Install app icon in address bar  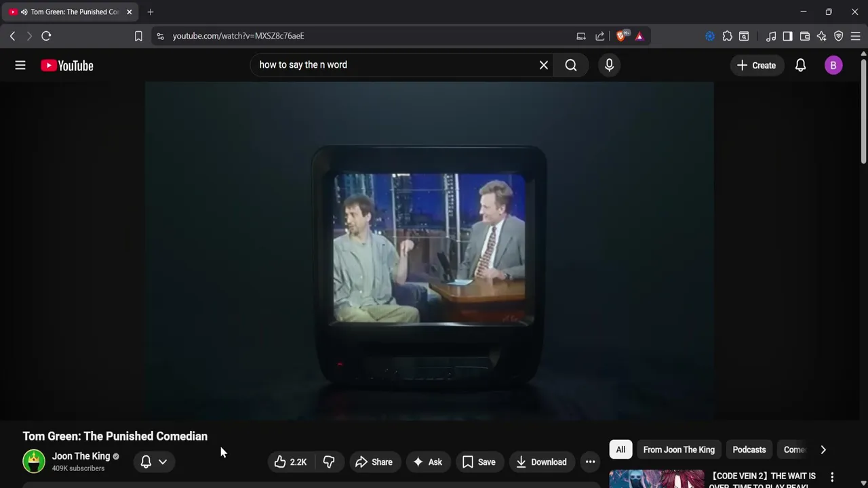581,36
